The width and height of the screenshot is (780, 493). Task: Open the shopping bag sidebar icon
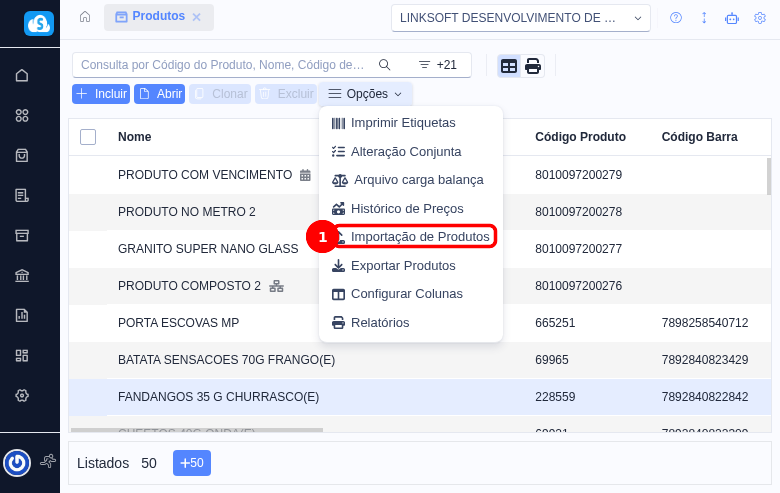(x=22, y=155)
